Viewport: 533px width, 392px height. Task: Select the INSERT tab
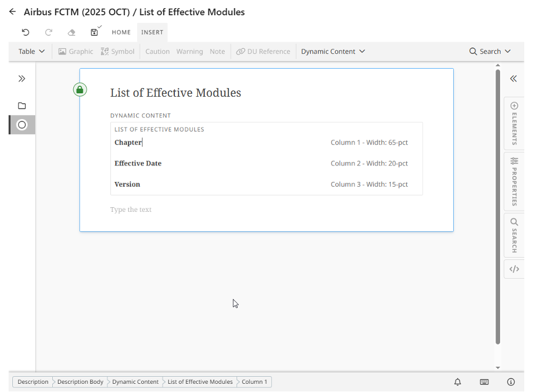tap(152, 32)
